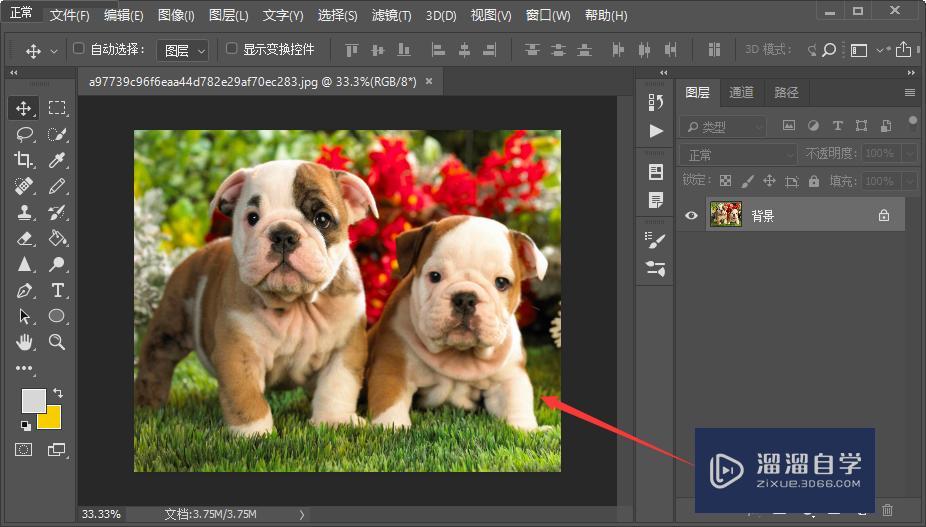926x527 pixels.
Task: Click the Search magnifier in options bar
Action: [829, 50]
